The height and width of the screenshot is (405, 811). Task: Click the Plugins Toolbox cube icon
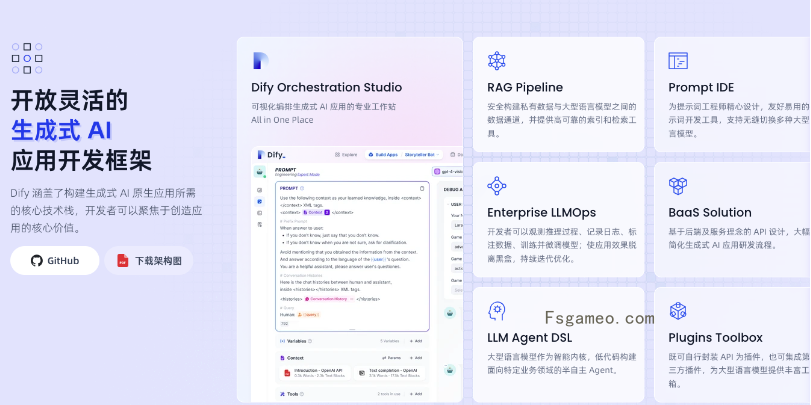tap(678, 311)
